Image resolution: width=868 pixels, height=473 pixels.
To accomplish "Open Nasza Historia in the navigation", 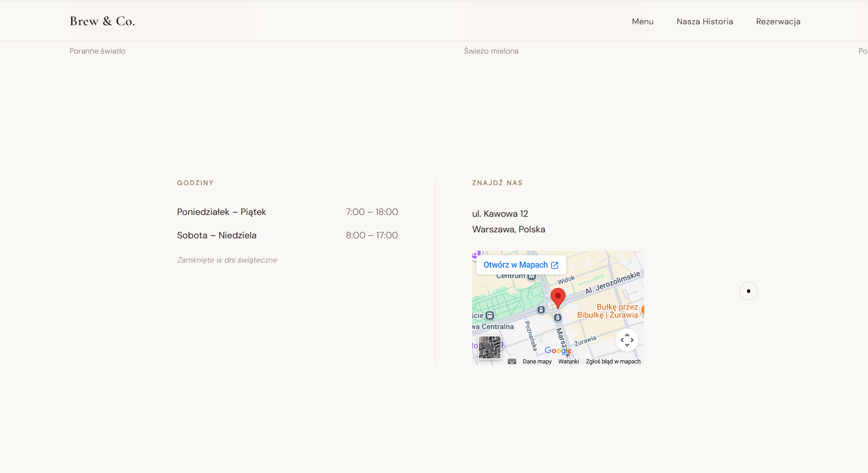I will (x=705, y=21).
